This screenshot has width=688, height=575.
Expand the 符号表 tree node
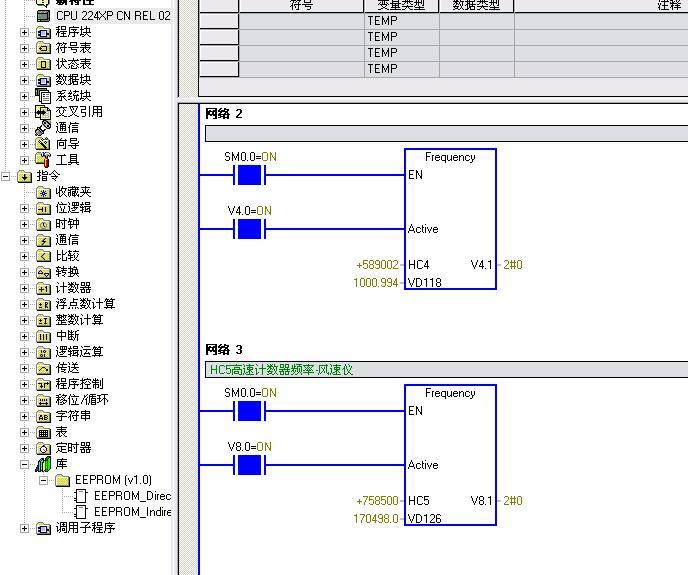(x=25, y=48)
